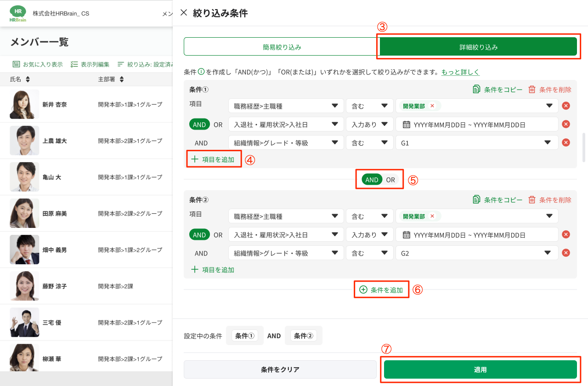Screen dimensions: 588x386
Task: Open calendar icon in 条件① date field
Action: 406,124
